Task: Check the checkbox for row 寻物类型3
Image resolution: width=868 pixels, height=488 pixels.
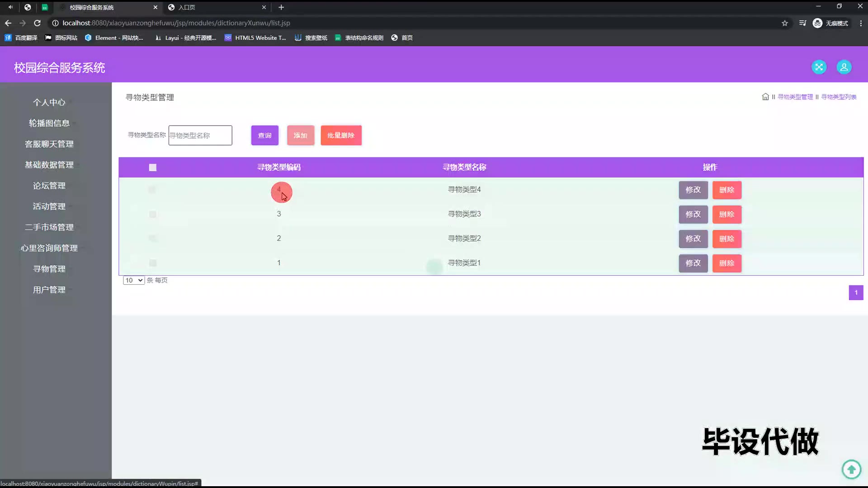Action: pos(153,214)
